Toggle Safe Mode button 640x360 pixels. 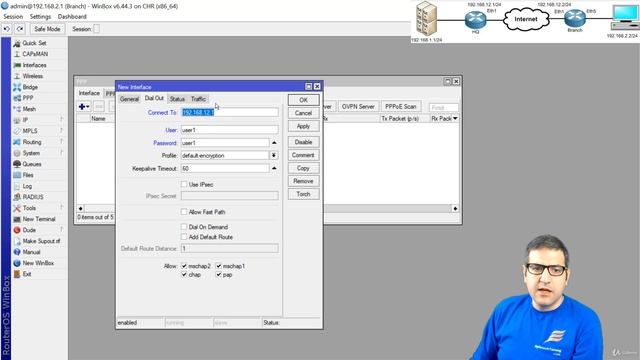[x=47, y=29]
